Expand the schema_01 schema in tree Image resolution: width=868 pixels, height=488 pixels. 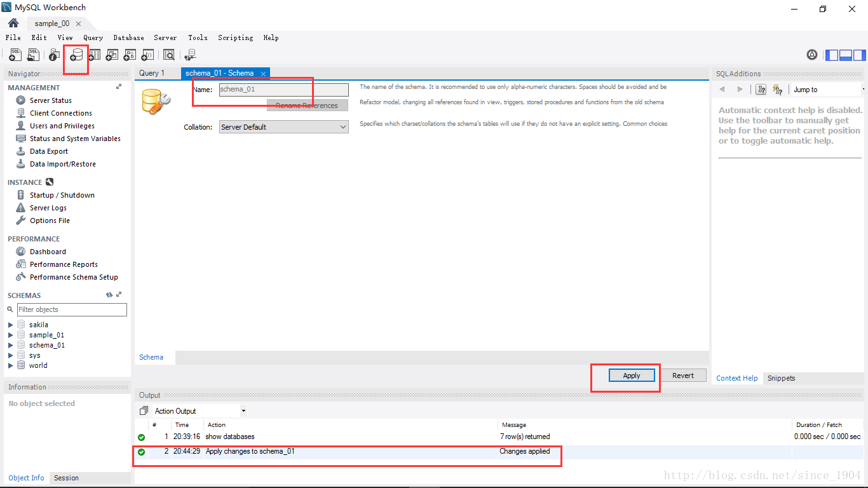pos(11,345)
